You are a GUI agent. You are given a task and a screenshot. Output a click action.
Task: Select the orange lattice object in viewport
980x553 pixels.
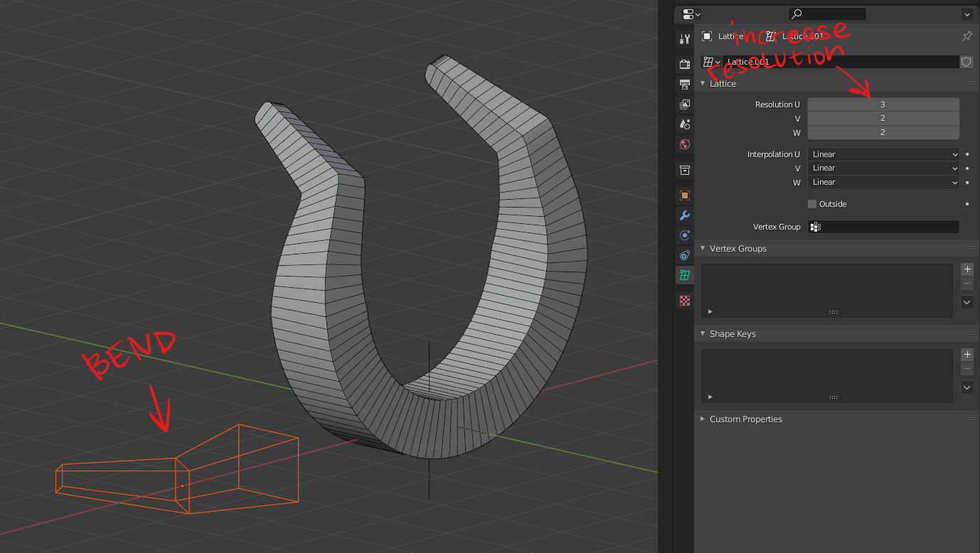pyautogui.click(x=178, y=469)
